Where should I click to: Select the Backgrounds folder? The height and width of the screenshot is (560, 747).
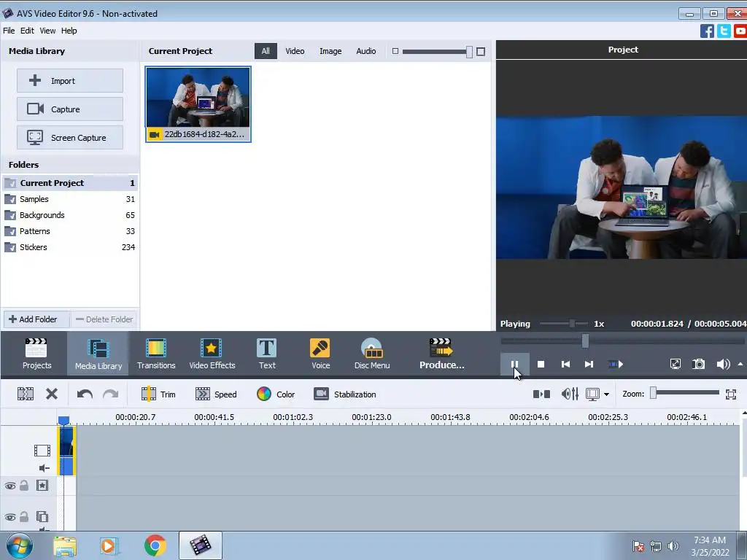70,215
